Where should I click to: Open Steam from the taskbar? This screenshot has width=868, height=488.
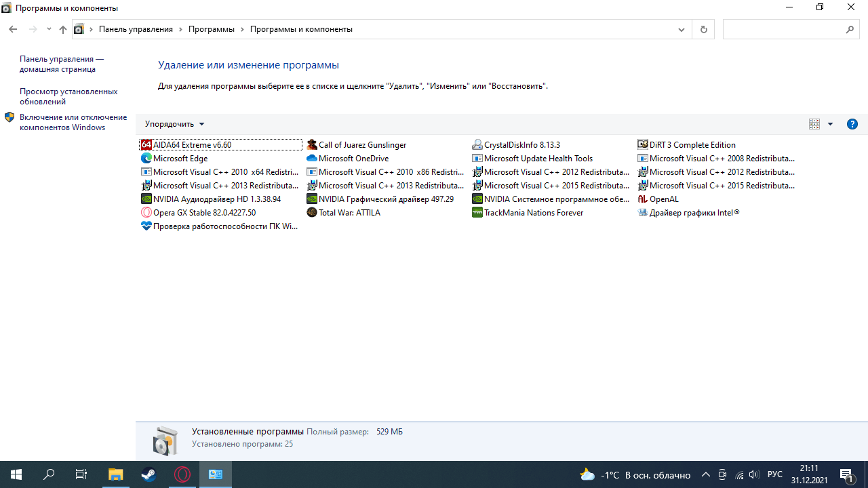(x=149, y=474)
